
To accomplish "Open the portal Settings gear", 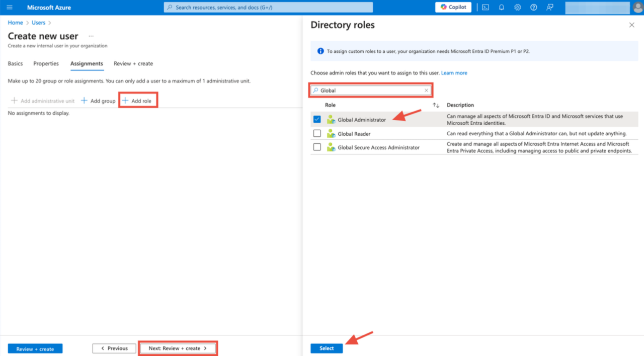I will click(x=517, y=7).
